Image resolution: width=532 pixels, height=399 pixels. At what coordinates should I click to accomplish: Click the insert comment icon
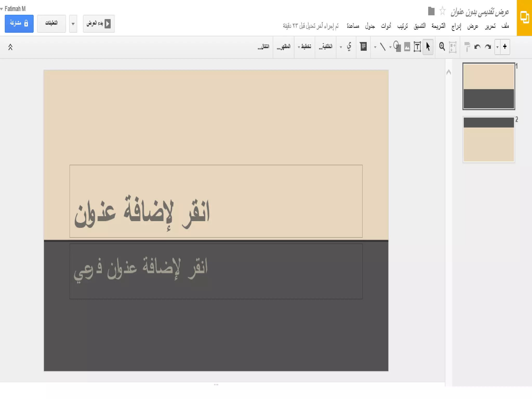point(363,47)
